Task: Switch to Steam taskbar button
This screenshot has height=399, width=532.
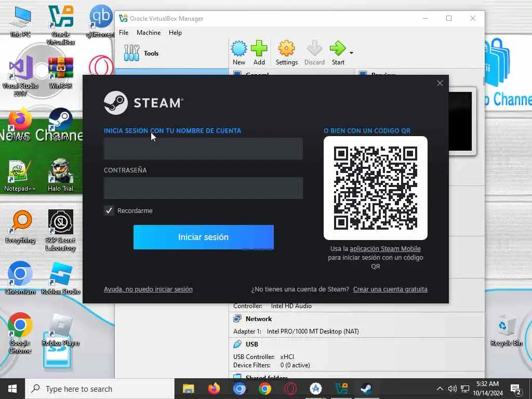Action: click(366, 389)
